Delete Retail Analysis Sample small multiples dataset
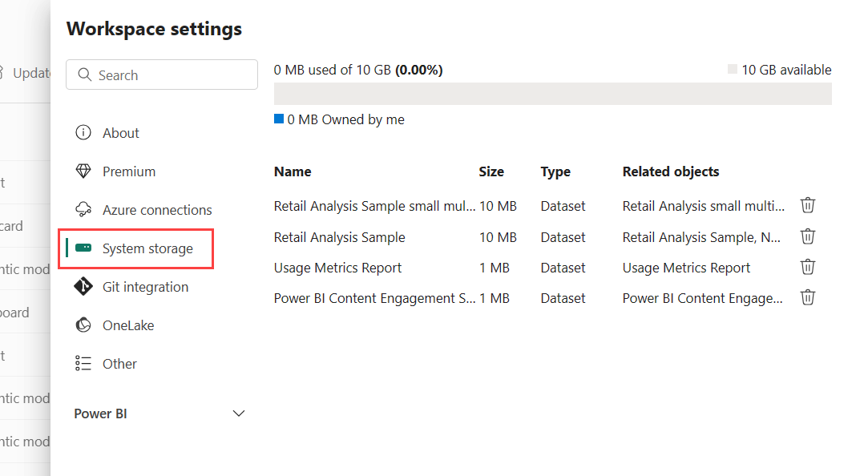Screen dimensions: 868x476 click(808, 206)
